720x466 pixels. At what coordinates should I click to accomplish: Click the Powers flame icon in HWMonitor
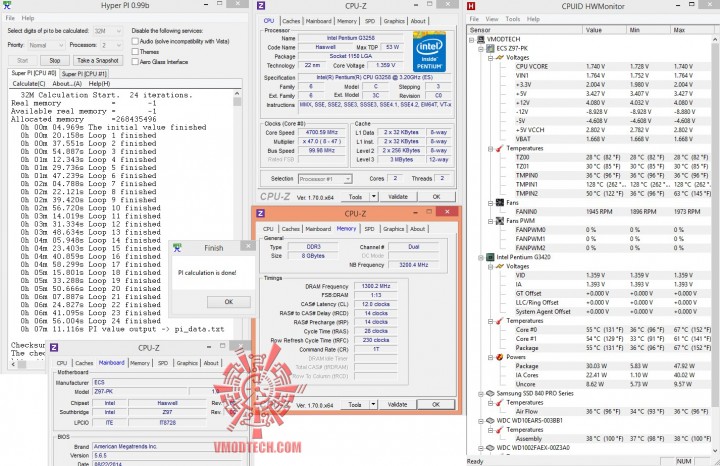coord(500,357)
